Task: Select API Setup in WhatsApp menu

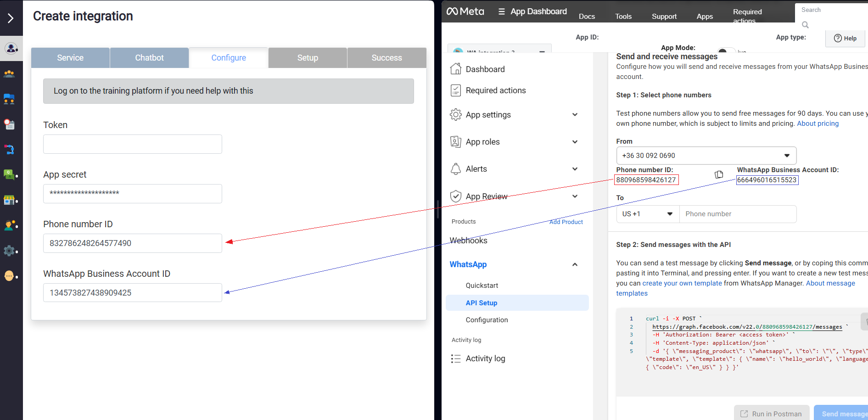Action: click(482, 303)
